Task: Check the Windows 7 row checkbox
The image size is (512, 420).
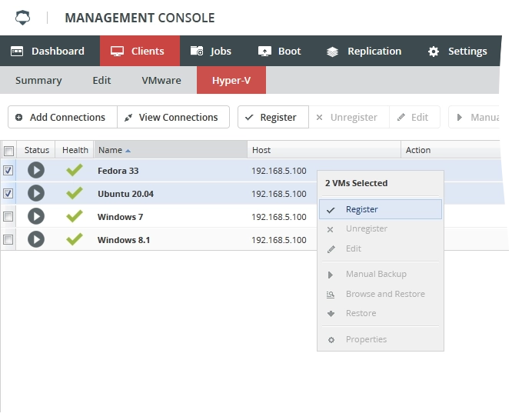Action: point(8,216)
